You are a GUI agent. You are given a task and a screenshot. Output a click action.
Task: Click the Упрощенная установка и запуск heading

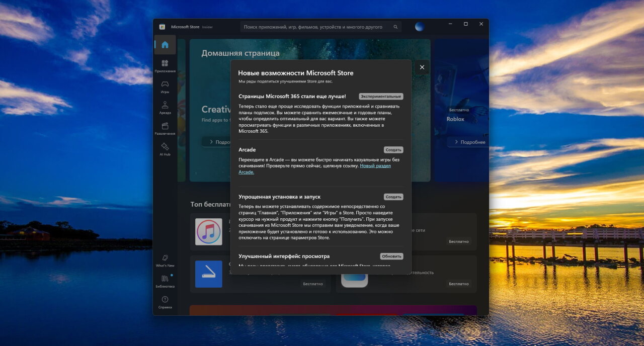pyautogui.click(x=279, y=197)
